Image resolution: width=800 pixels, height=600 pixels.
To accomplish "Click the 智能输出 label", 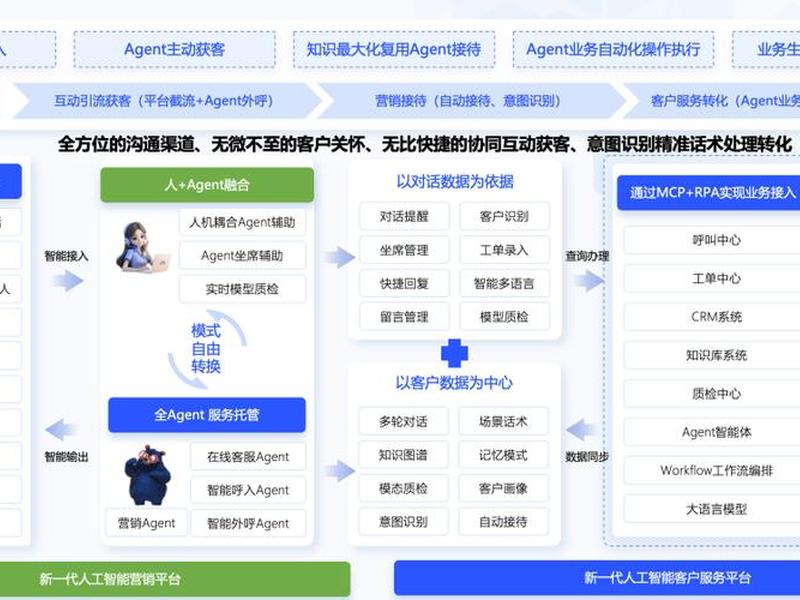I will (66, 457).
